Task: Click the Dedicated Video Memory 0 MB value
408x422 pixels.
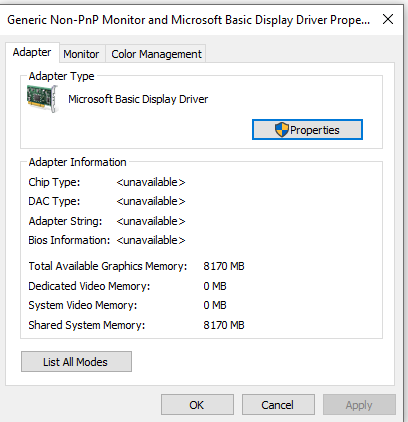Action: coord(215,286)
